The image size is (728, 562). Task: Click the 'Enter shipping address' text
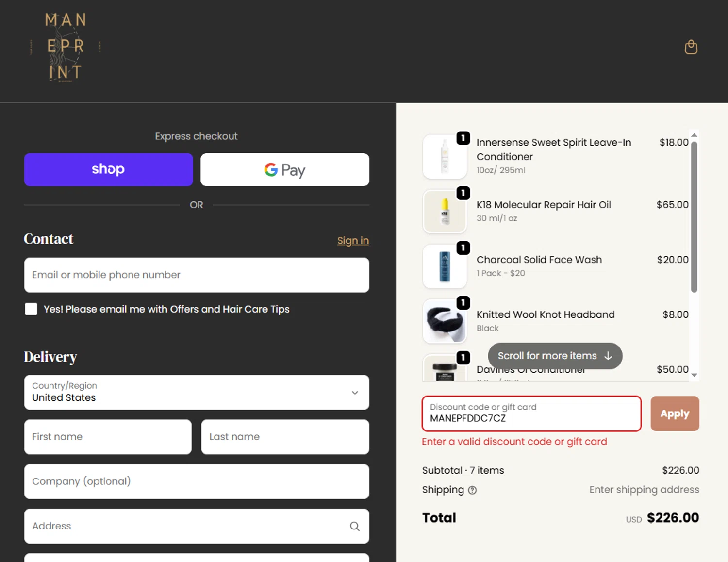pyautogui.click(x=644, y=490)
